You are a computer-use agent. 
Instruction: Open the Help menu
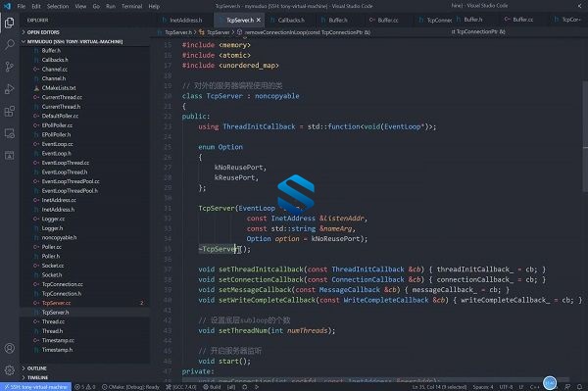pos(154,6)
